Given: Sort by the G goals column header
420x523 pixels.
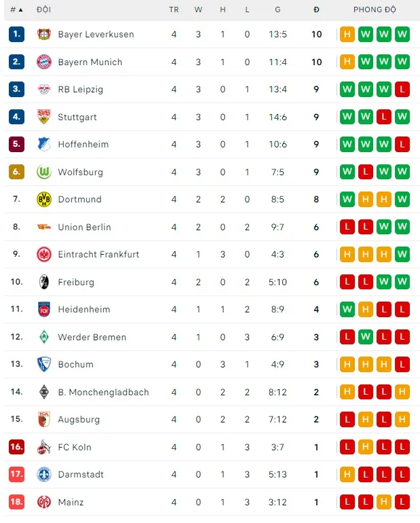Looking at the screenshot, I should 278,10.
